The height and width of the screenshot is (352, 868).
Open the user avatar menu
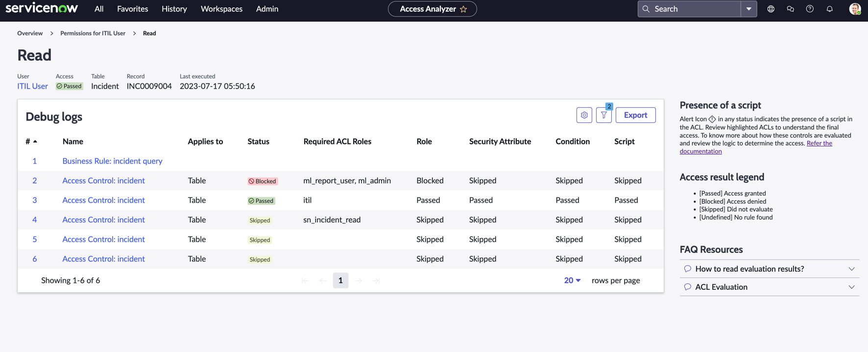pyautogui.click(x=855, y=9)
